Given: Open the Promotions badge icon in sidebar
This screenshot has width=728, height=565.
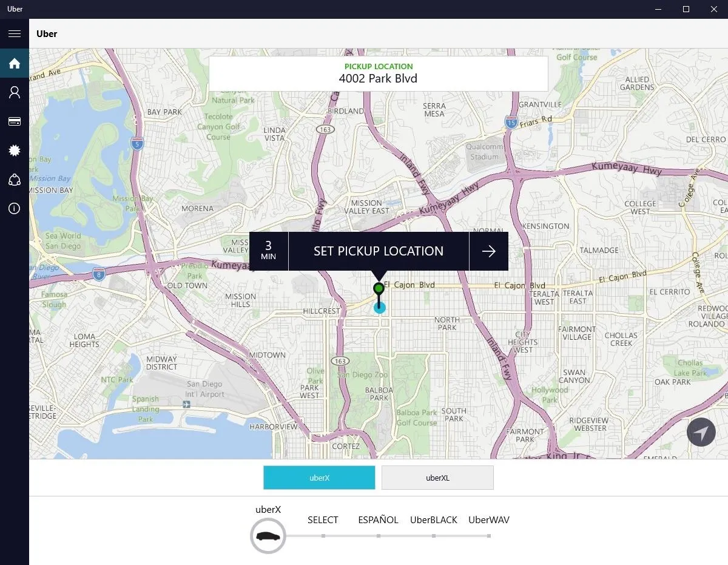Looking at the screenshot, I should point(15,151).
